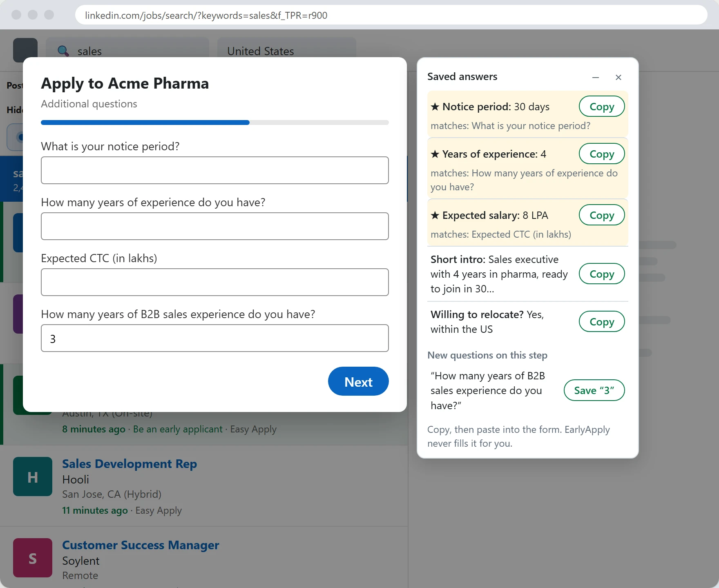Click the Next button in the application

click(358, 381)
